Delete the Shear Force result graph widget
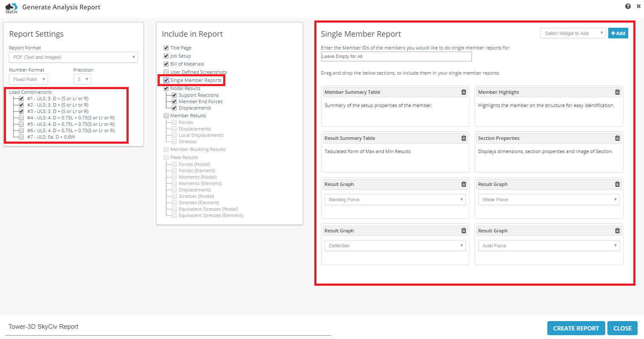This screenshot has height=339, width=644. [x=617, y=184]
